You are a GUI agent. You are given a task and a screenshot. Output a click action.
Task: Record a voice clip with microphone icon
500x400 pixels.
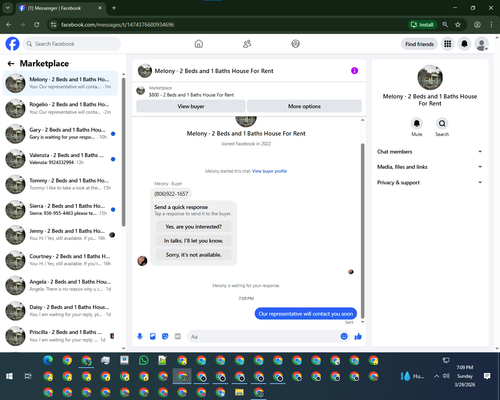(140, 336)
